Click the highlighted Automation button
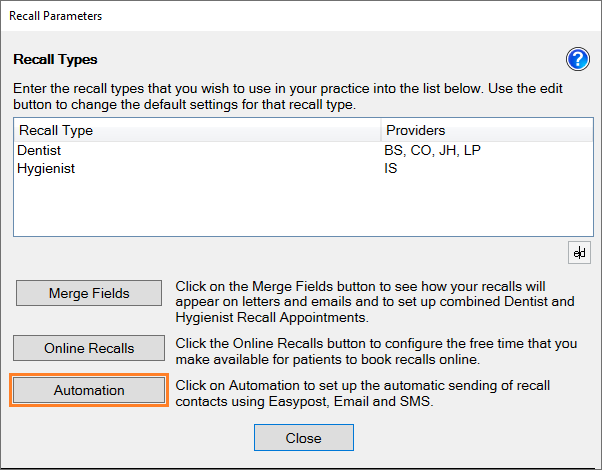602x470 pixels. [x=89, y=390]
